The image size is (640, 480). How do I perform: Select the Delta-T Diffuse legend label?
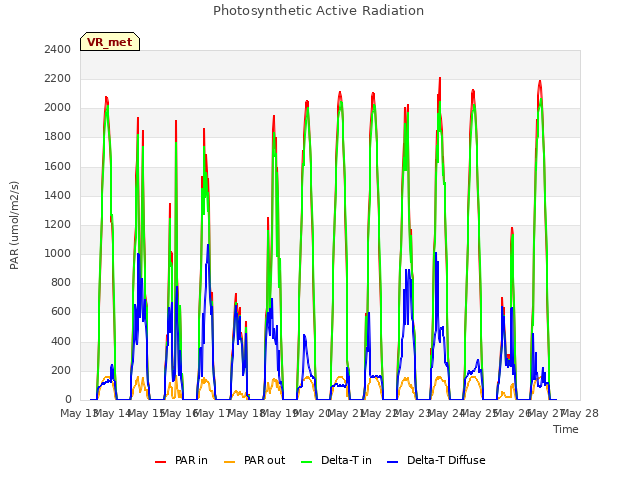[x=446, y=460]
